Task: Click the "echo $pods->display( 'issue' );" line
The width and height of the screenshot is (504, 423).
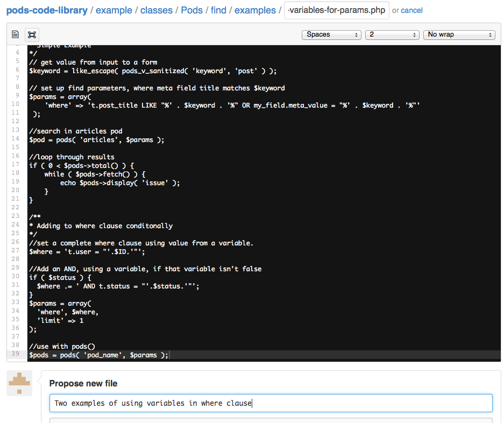Action: [120, 183]
